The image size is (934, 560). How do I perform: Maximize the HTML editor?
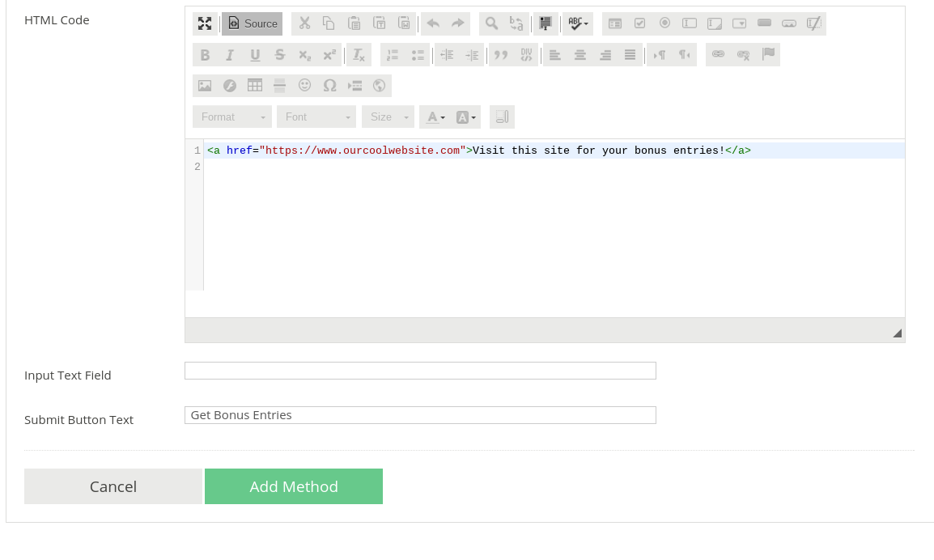pyautogui.click(x=205, y=23)
